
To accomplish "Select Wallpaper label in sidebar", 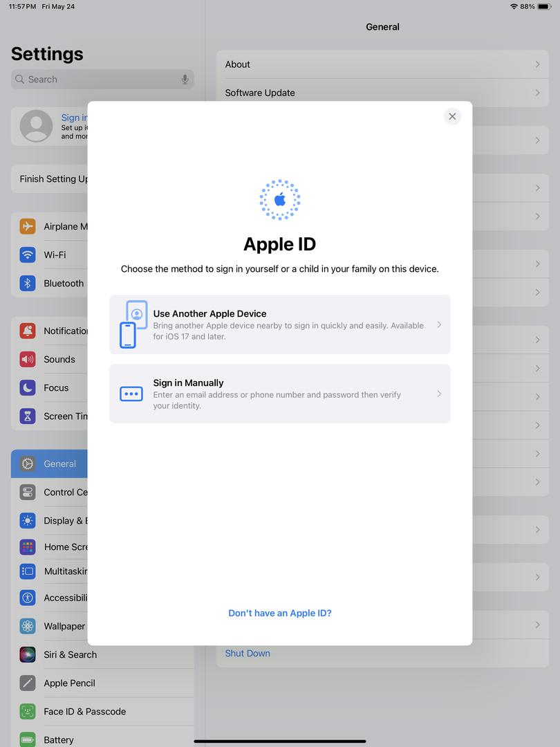I will pyautogui.click(x=64, y=626).
